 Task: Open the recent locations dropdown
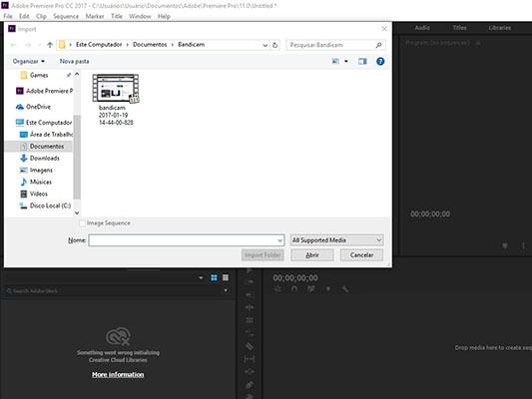coord(39,45)
